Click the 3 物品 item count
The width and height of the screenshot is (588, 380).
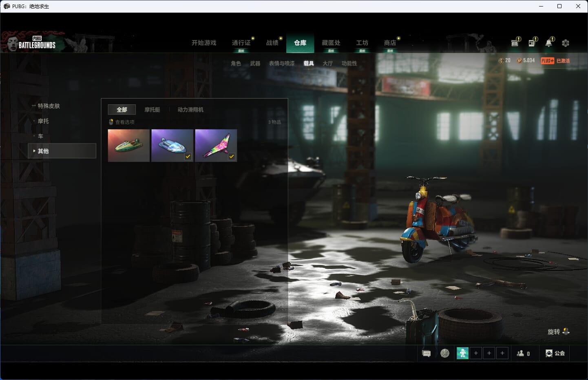274,122
